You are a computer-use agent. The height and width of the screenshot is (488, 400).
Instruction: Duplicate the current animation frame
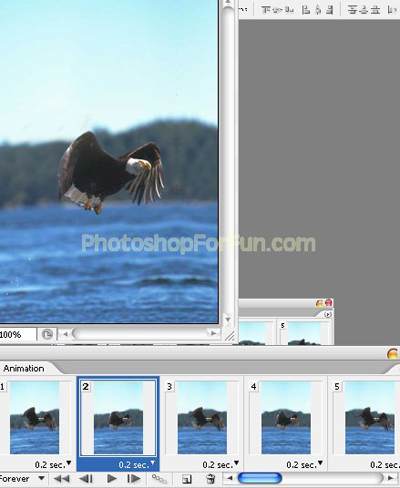coord(187,479)
